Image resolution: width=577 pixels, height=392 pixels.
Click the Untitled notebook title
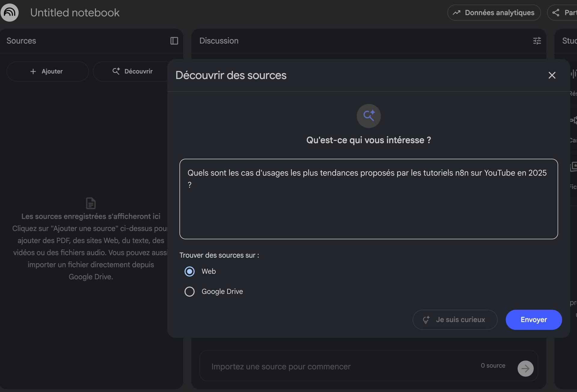[75, 13]
